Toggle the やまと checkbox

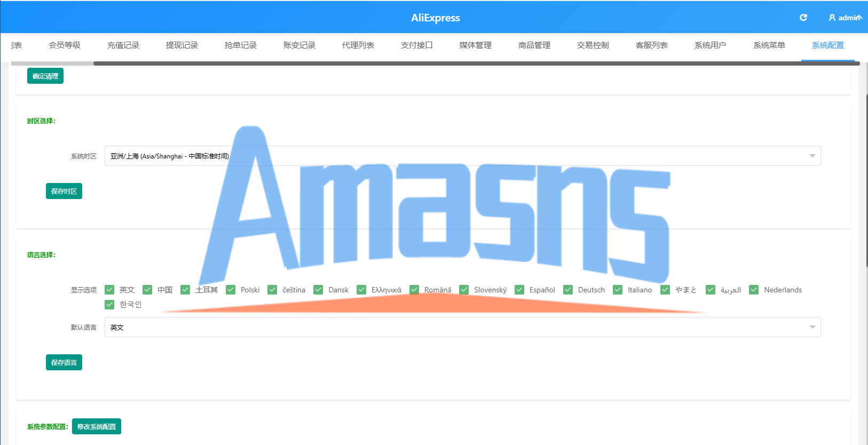[665, 290]
